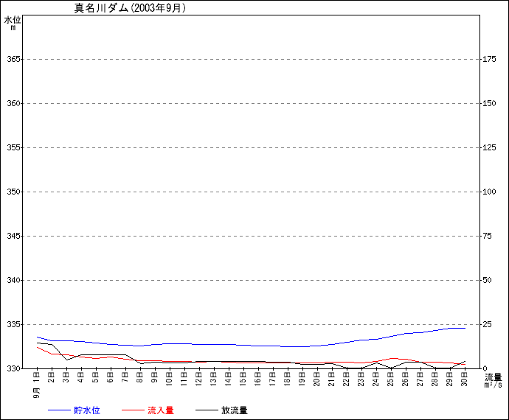Click the 335 tick on the water level axis
The height and width of the screenshot is (420, 509).
[14, 324]
